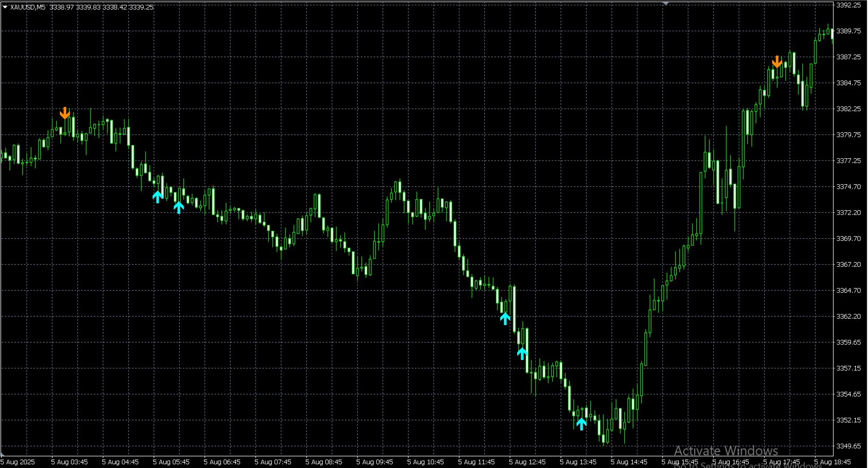Viewport: 868px width, 468px height.
Task: Click the 3357.15 price scale label
Action: click(848, 368)
